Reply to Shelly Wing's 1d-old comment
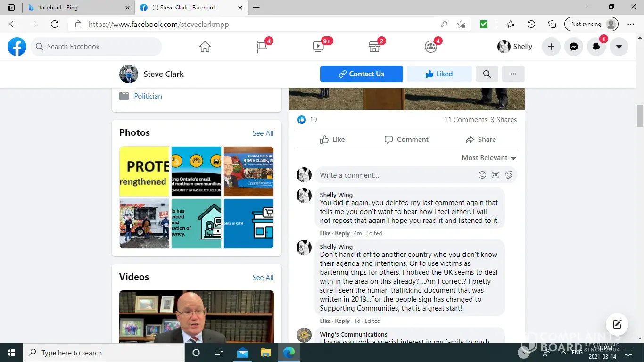 (x=342, y=321)
